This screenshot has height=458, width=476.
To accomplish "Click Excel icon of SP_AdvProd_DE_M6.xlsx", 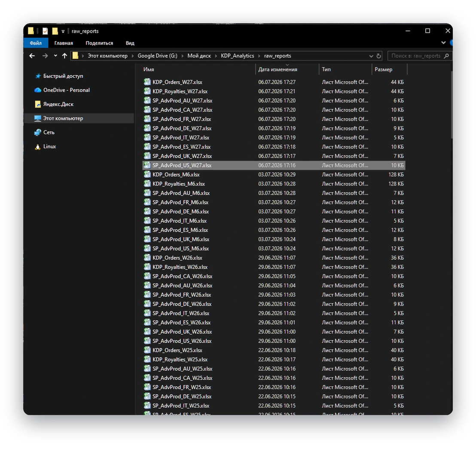I will [147, 211].
